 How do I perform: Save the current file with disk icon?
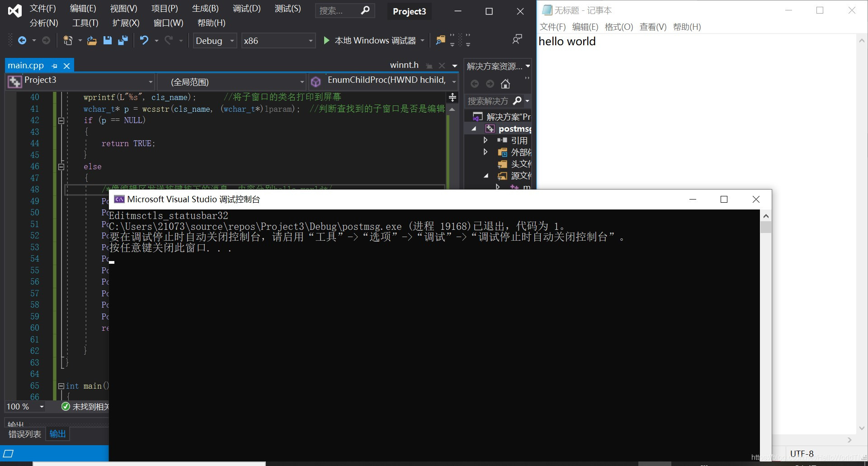(x=108, y=41)
